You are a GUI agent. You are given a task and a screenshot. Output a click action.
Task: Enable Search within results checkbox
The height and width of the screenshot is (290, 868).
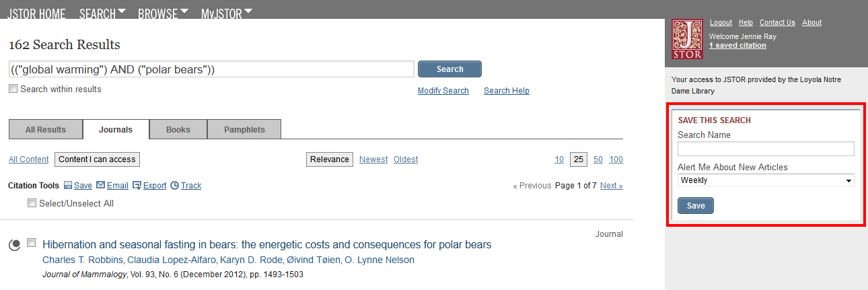tap(13, 89)
